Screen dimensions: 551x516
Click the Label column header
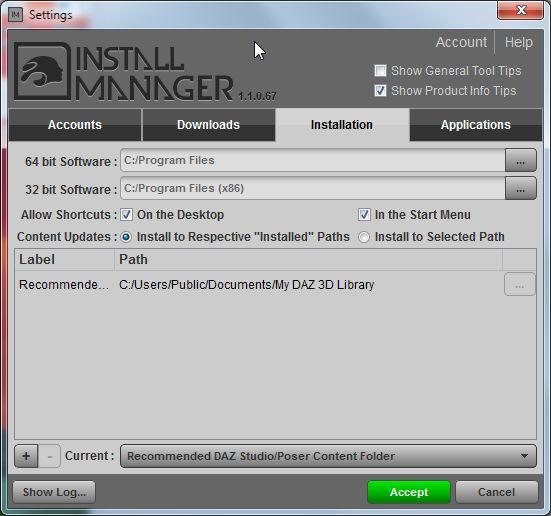tap(64, 259)
